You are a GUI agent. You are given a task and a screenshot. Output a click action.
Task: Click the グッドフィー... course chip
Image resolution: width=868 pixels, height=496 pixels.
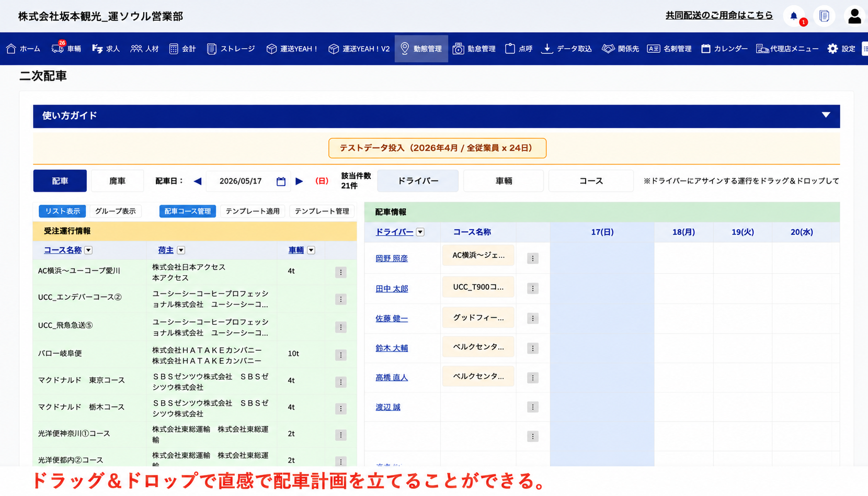478,318
